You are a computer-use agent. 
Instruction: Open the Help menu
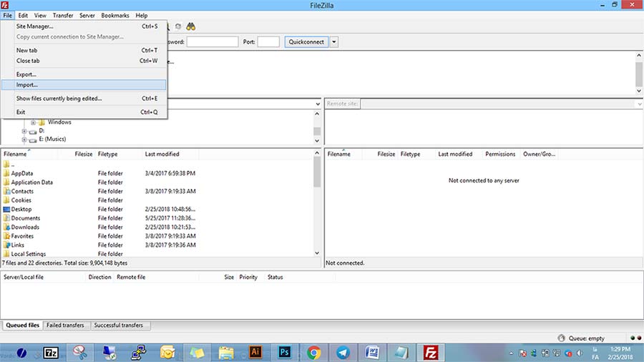141,15
